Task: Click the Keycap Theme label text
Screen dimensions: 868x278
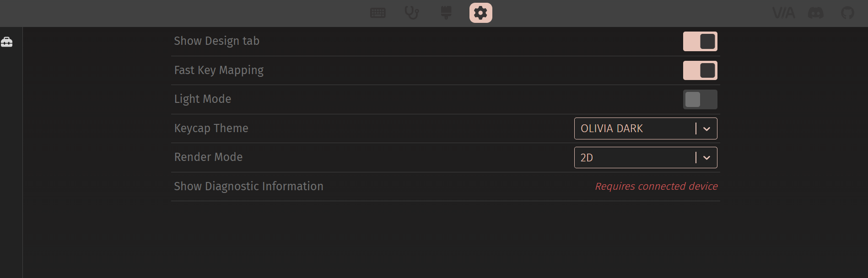Action: click(211, 128)
